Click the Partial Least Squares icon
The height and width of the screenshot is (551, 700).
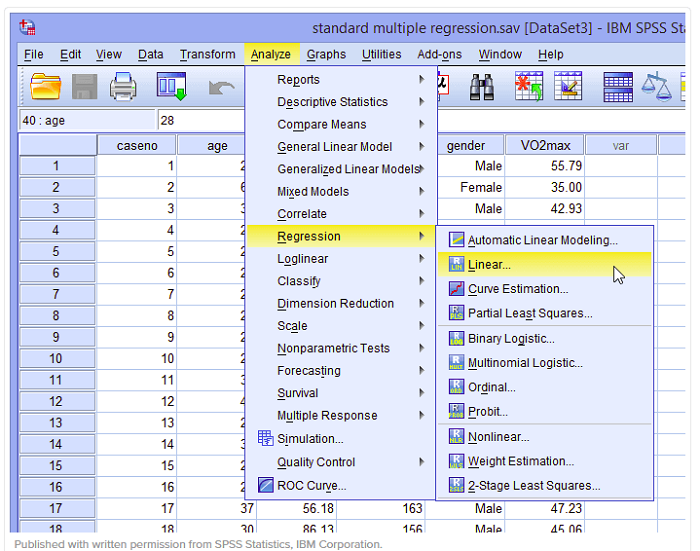[x=456, y=313]
